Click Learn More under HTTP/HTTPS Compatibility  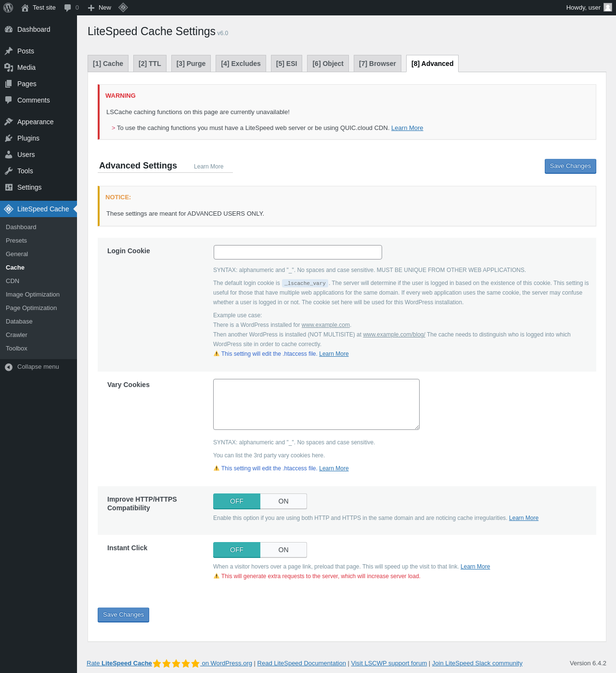(524, 518)
